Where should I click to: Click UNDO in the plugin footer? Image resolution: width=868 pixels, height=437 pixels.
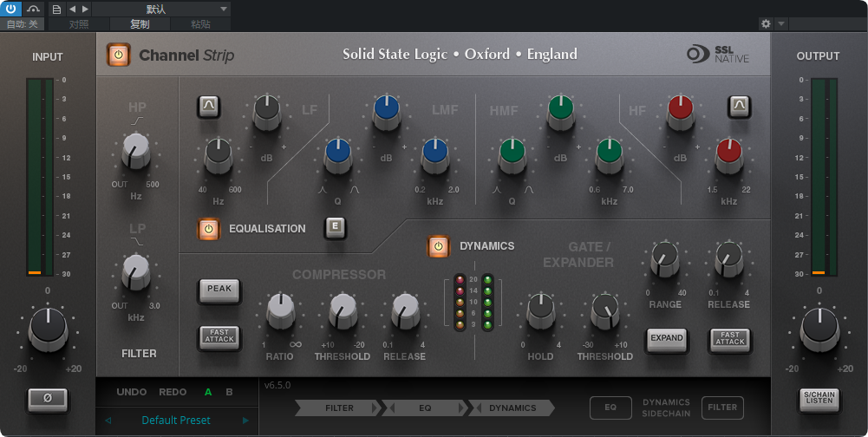[x=131, y=392]
